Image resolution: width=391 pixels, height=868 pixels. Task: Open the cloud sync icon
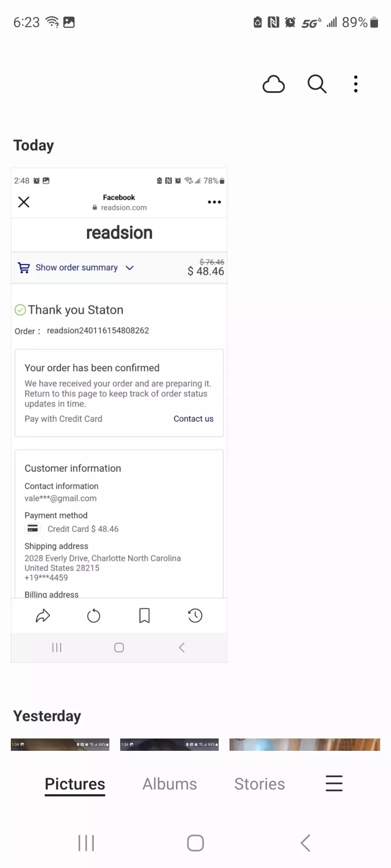pos(274,84)
